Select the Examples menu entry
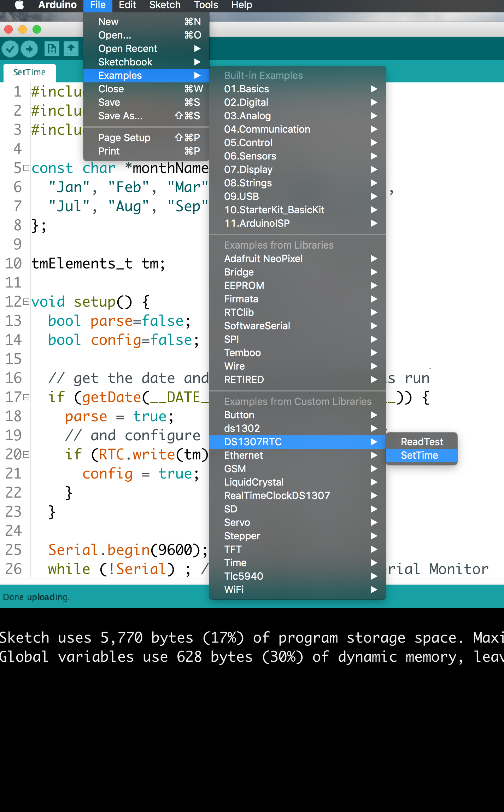This screenshot has width=504, height=812. [146, 75]
